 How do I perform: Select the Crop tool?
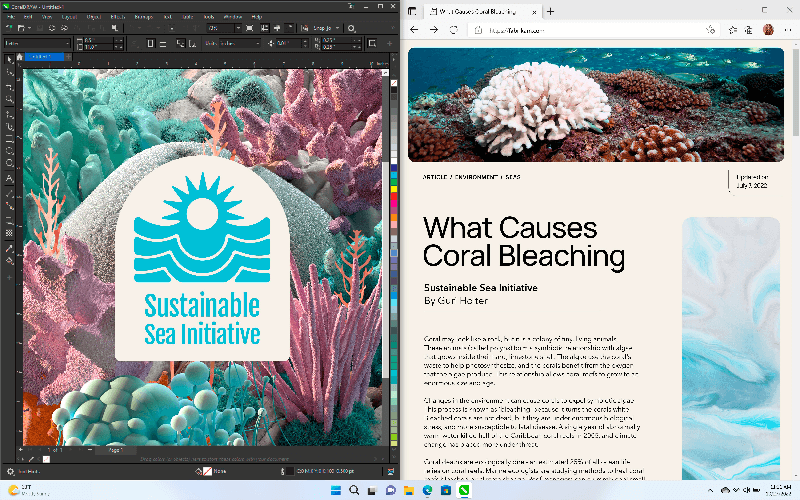click(x=9, y=86)
